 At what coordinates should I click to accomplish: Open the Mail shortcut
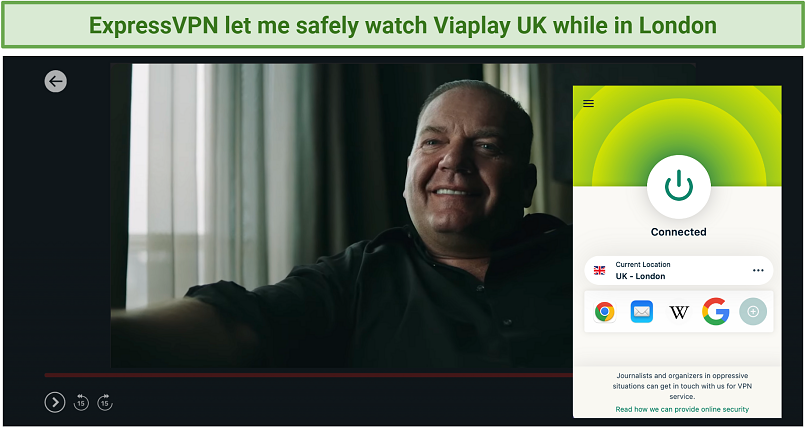click(x=642, y=312)
